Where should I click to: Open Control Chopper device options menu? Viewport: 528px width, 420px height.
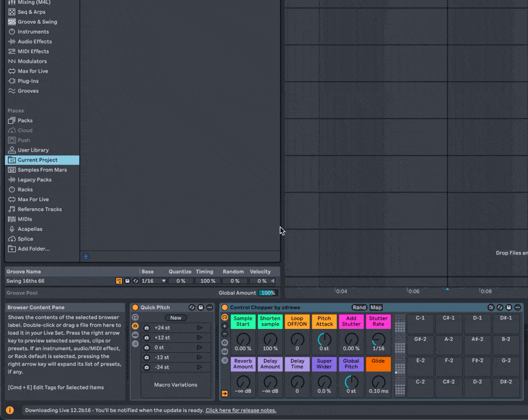517,307
